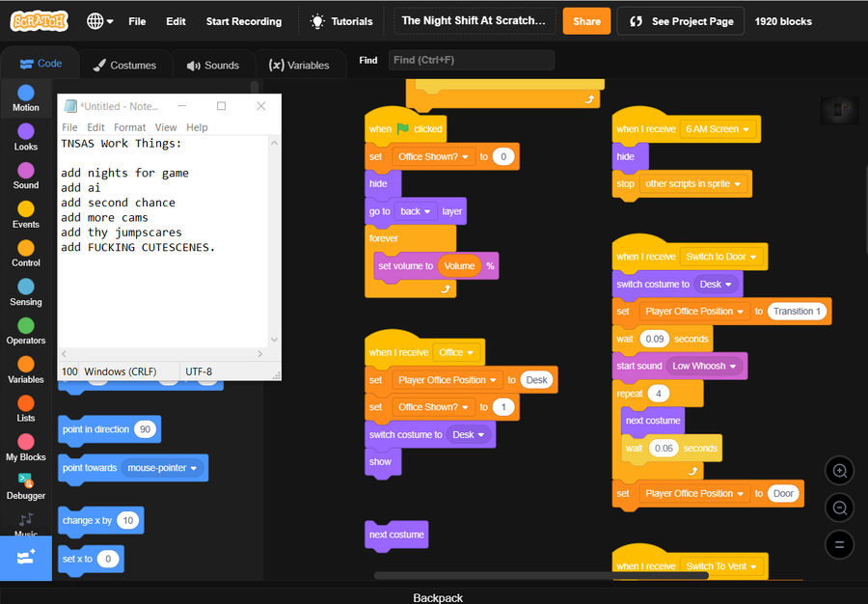The image size is (868, 604).
Task: Select the Events block category
Action: 25,215
